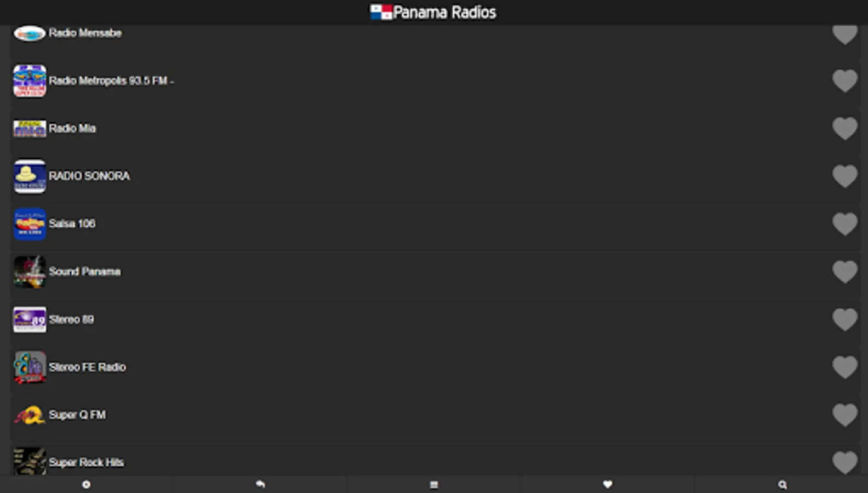Favorite the Stereo FE Radio station
Viewport: 868px width, 493px height.
(x=844, y=367)
